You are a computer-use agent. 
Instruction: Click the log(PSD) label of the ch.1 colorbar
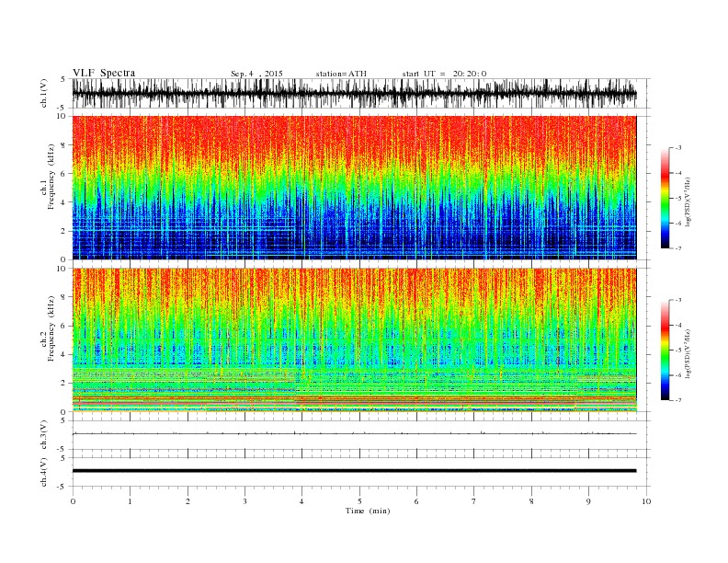coord(688,202)
